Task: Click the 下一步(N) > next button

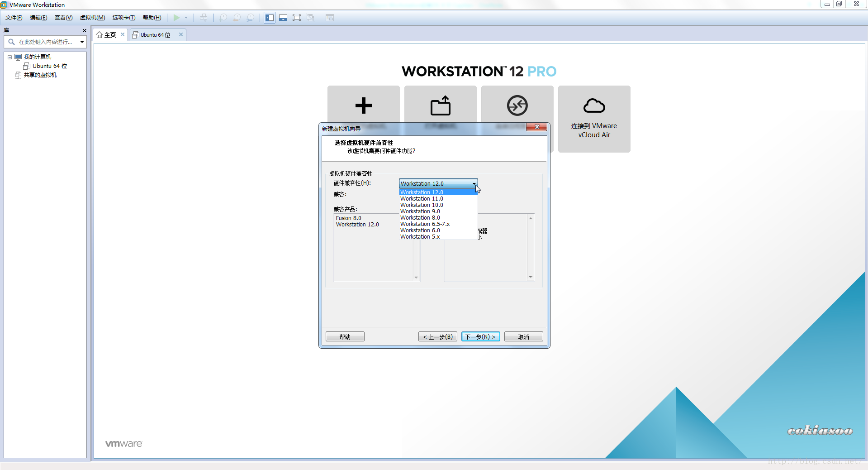Action: pyautogui.click(x=481, y=337)
